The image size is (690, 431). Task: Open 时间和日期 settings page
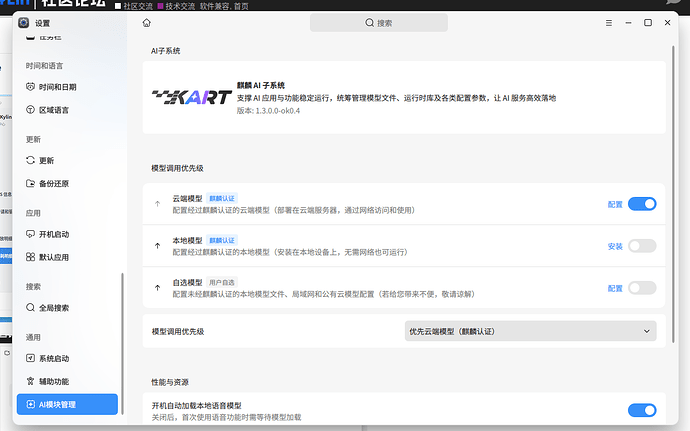click(67, 87)
